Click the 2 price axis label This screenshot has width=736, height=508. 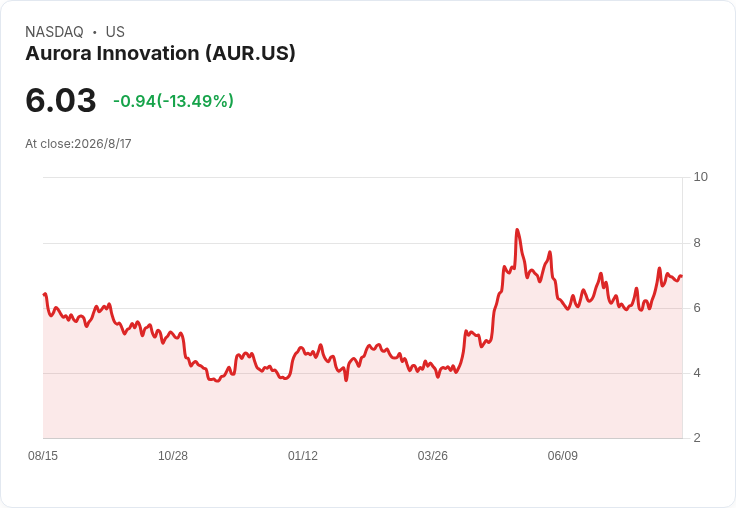pos(697,438)
